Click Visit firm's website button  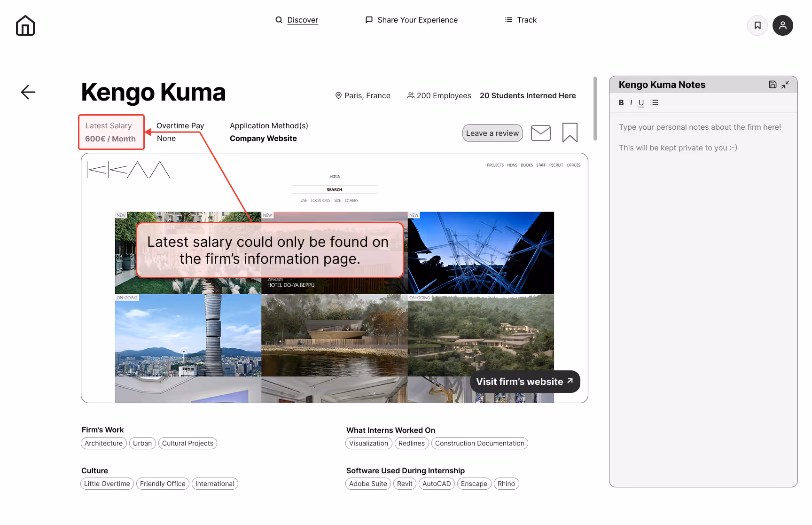[x=525, y=382]
